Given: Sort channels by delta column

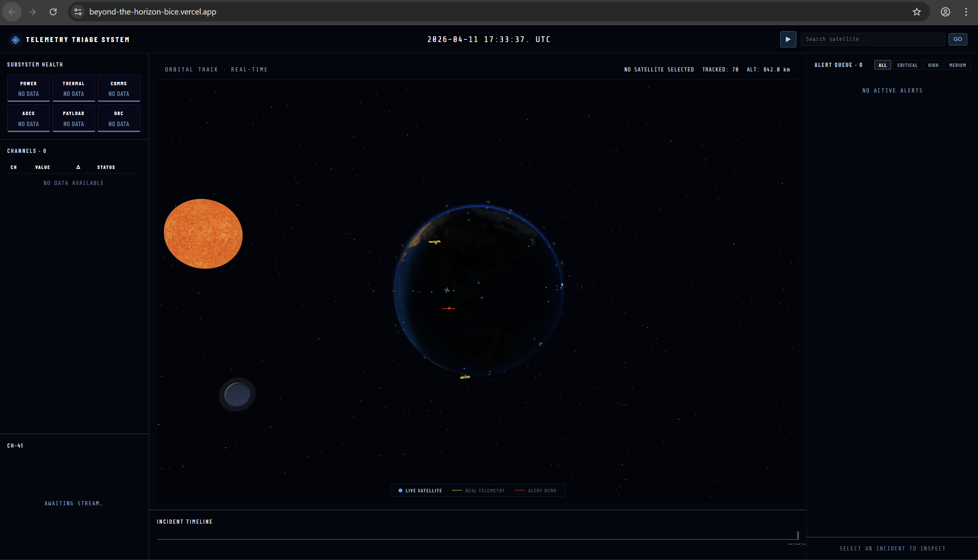Looking at the screenshot, I should [78, 167].
